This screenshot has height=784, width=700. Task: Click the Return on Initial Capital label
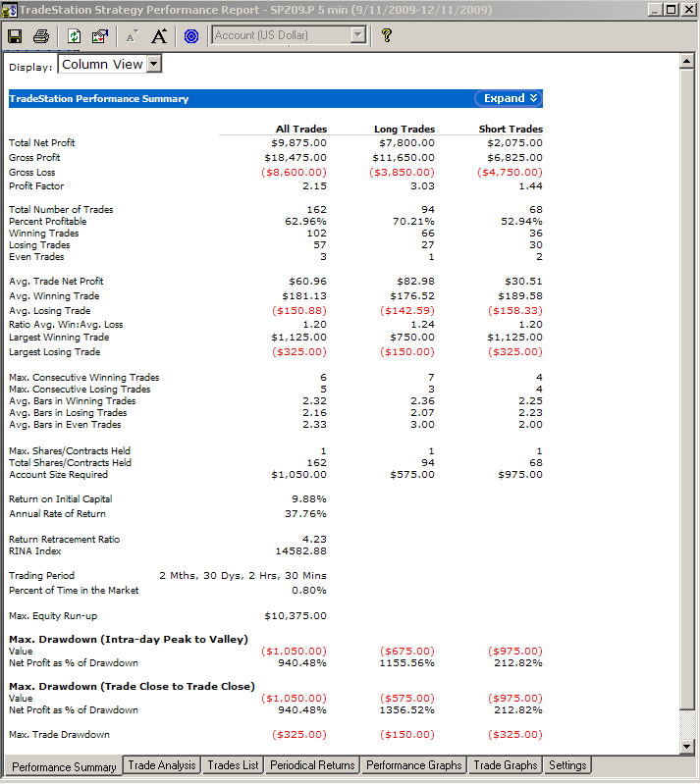60,499
